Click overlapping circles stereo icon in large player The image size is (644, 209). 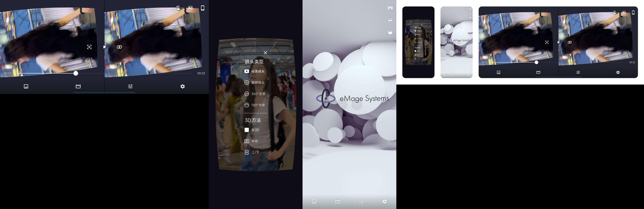(119, 47)
